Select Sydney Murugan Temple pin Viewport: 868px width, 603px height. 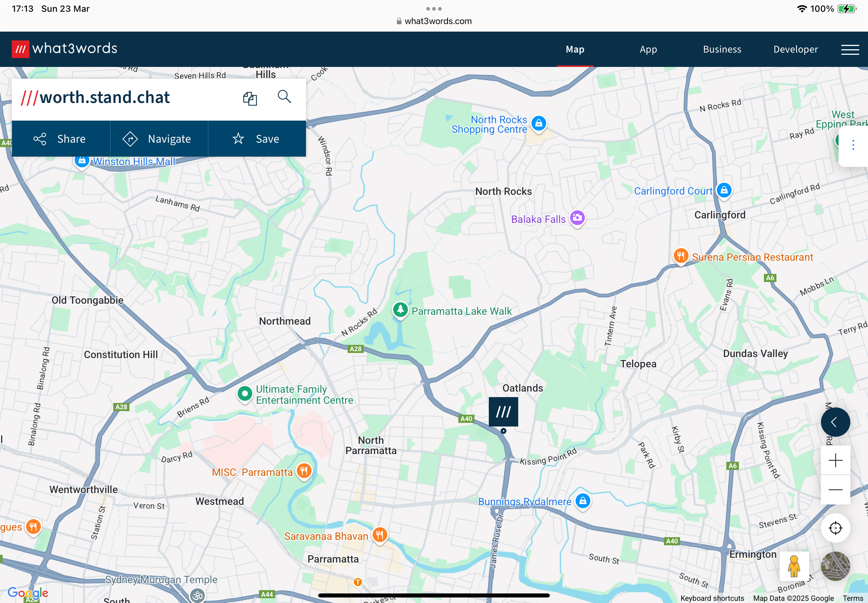click(197, 596)
